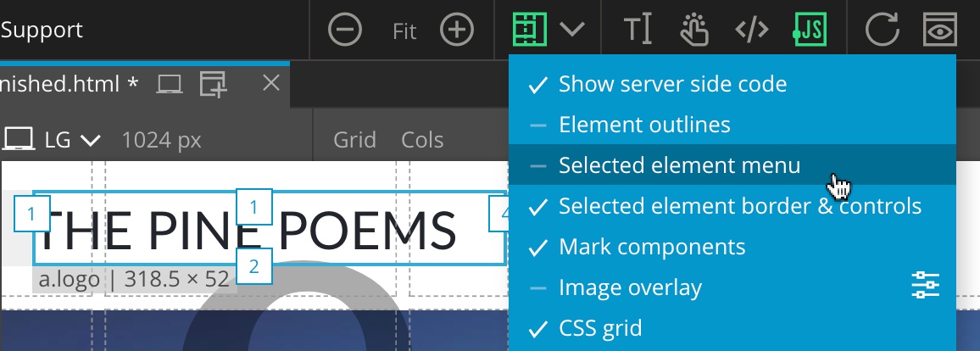Zoom out with the minus icon

pos(345,30)
